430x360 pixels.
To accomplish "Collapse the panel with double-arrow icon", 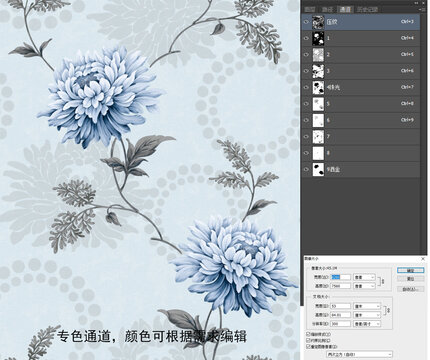I will tap(417, 3).
